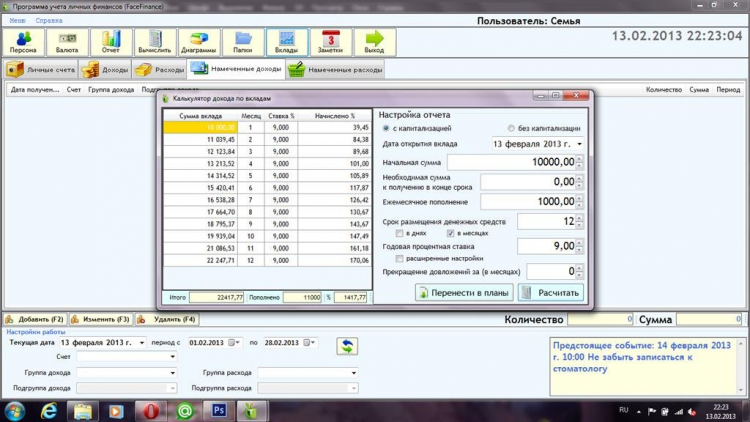Adjust the Необходимая сумма stepper arrows
Image resolution: width=750 pixels, height=422 pixels.
[580, 182]
